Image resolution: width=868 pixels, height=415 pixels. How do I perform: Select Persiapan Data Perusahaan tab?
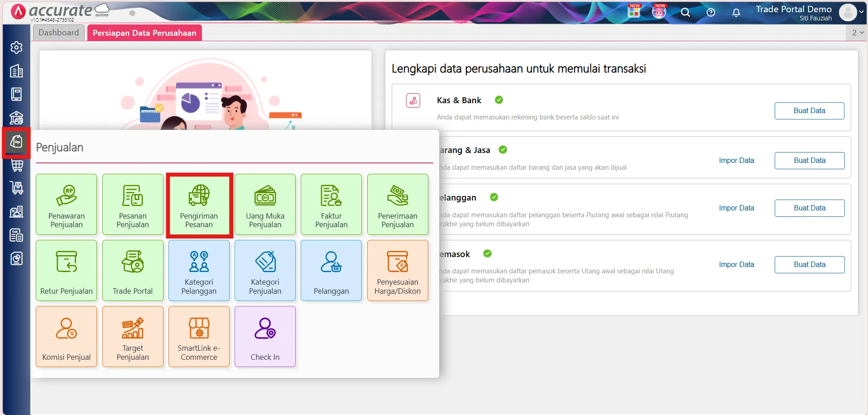point(144,33)
